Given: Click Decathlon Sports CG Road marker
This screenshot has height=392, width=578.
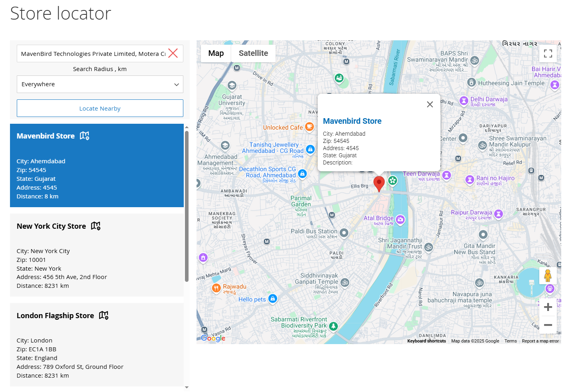Looking at the screenshot, I should 302,174.
